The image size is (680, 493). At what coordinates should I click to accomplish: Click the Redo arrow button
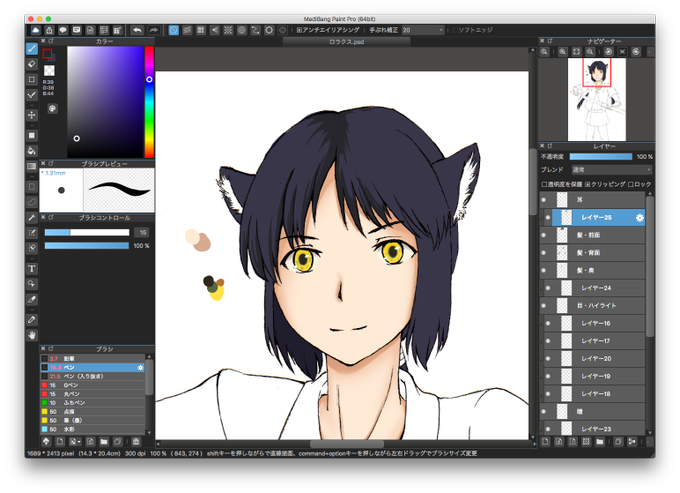pos(154,30)
